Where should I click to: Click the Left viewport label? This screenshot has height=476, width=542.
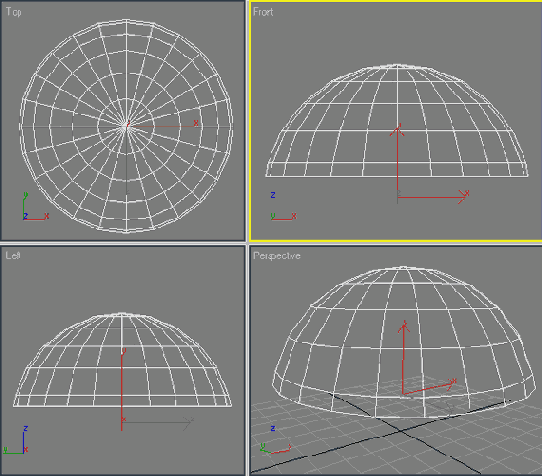click(13, 255)
